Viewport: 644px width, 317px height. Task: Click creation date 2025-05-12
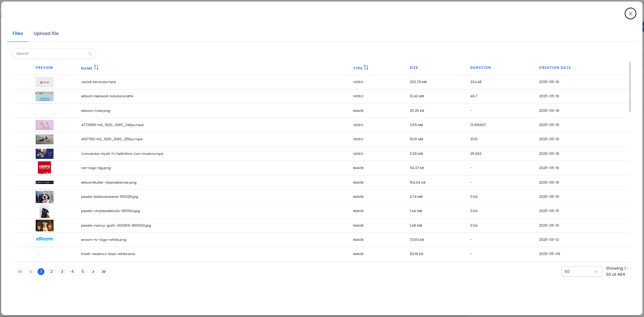tap(549, 240)
